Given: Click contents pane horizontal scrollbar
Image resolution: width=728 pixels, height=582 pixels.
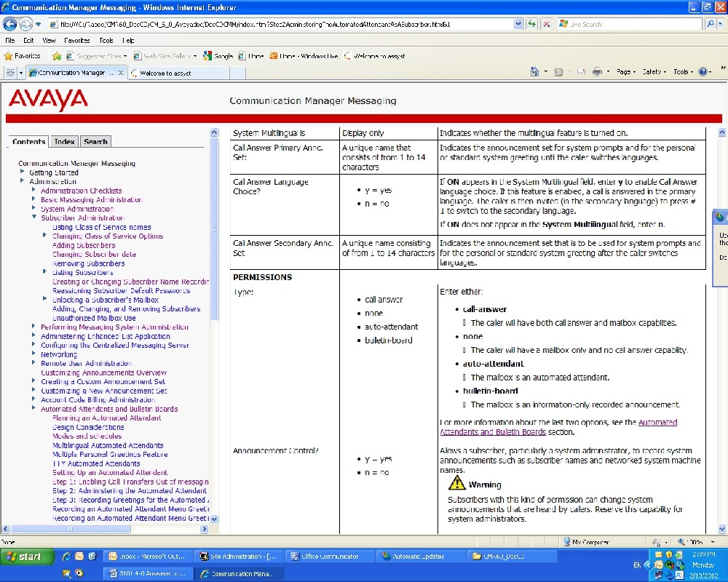Looking at the screenshot, I should pyautogui.click(x=71, y=529).
